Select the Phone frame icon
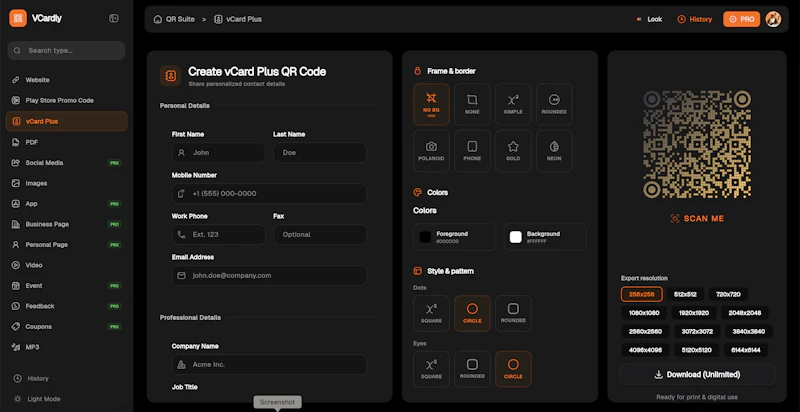Screen dimensions: 800x412 pyautogui.click(x=472, y=147)
